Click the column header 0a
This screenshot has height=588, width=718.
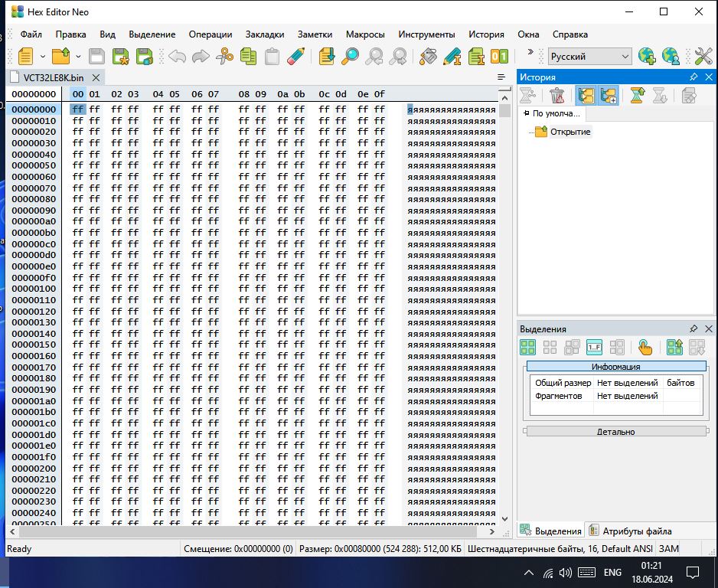(x=282, y=94)
